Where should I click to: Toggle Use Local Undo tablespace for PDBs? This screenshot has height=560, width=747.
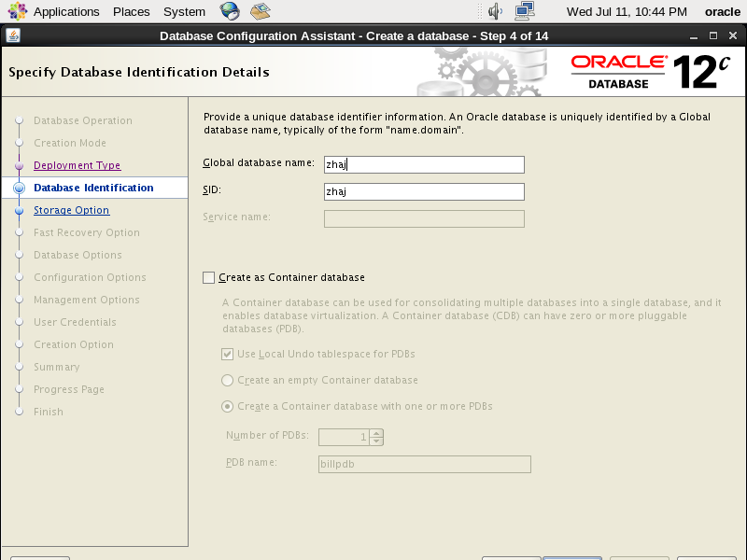click(x=227, y=355)
